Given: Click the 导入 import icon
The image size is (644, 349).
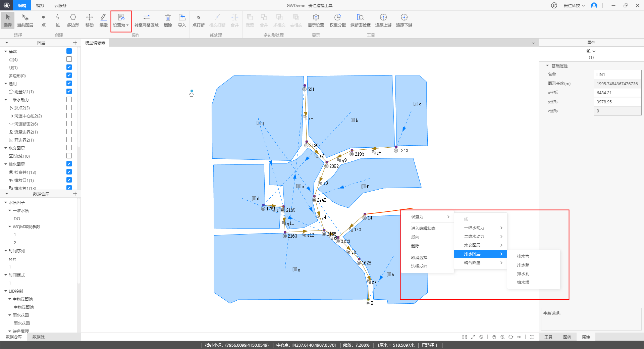Looking at the screenshot, I should 182,20.
